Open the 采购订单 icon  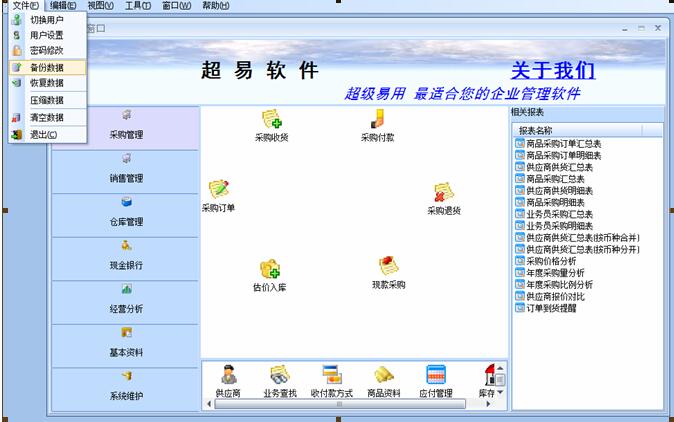[218, 190]
